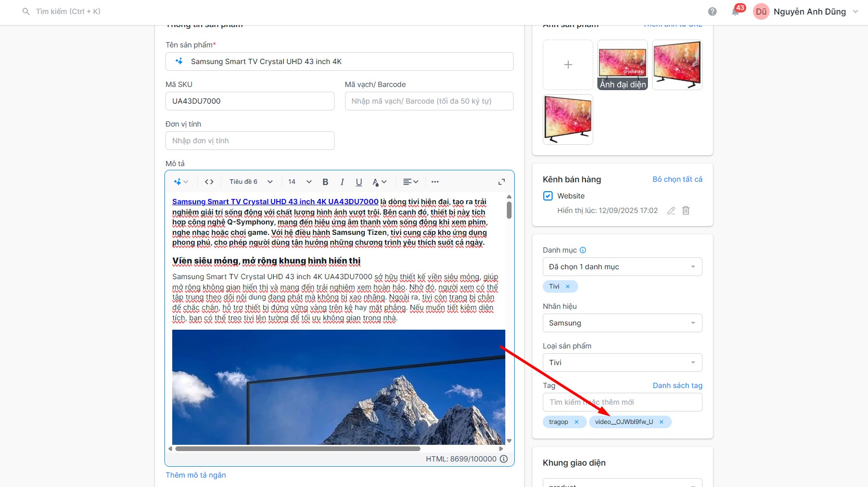
Task: Click the mountain TV image in the description
Action: [x=339, y=387]
